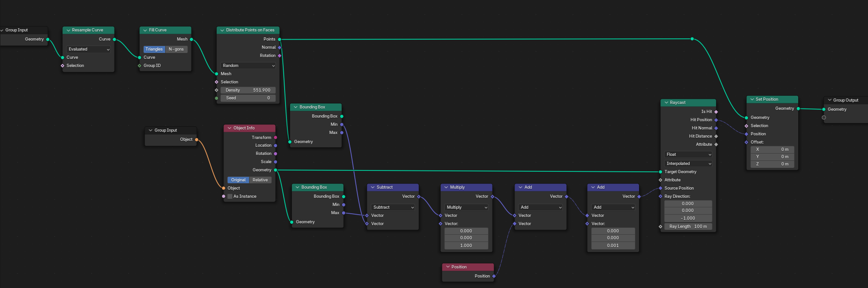Image resolution: width=868 pixels, height=288 pixels.
Task: Collapse the Fill Curve node
Action: 145,30
